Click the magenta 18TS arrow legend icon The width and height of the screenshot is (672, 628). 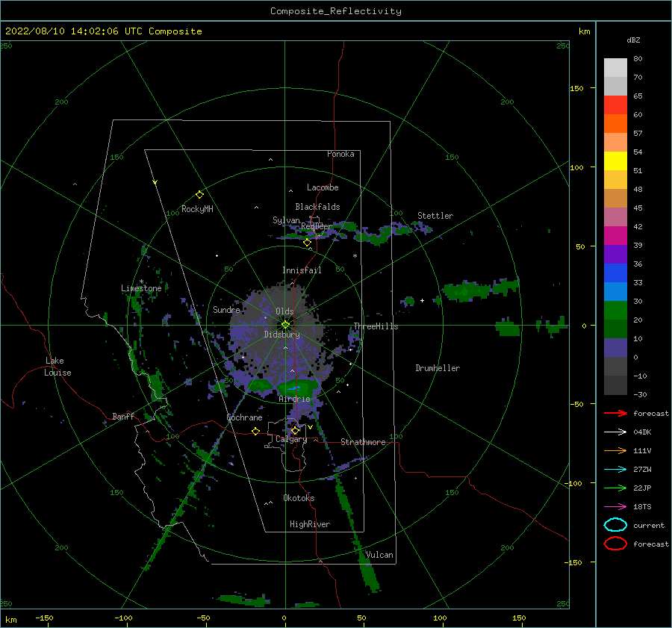tap(615, 507)
